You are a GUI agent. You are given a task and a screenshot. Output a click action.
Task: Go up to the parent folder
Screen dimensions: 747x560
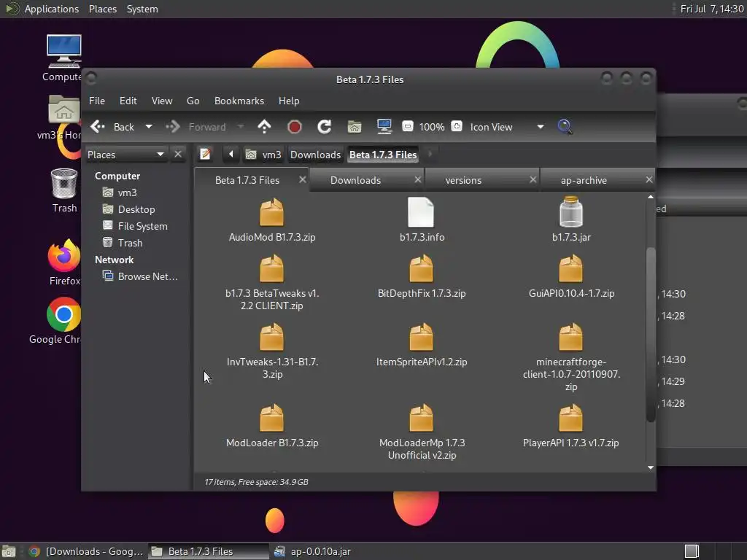(264, 127)
